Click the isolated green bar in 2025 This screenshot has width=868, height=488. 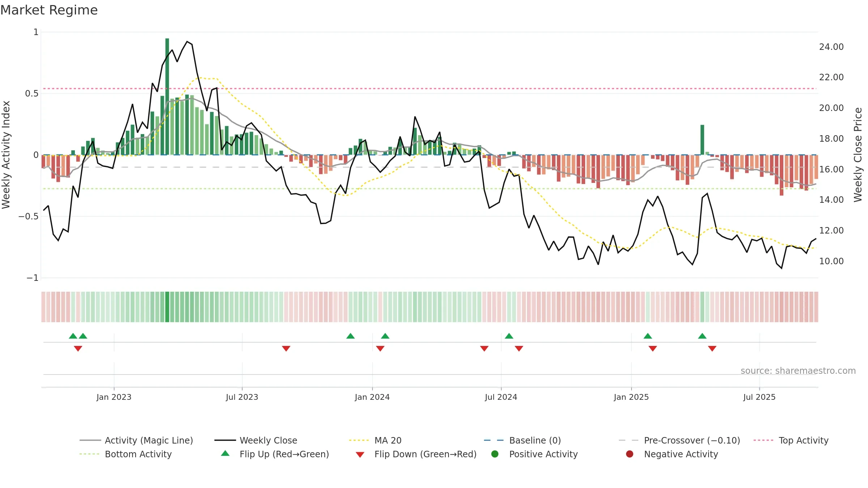[702, 140]
